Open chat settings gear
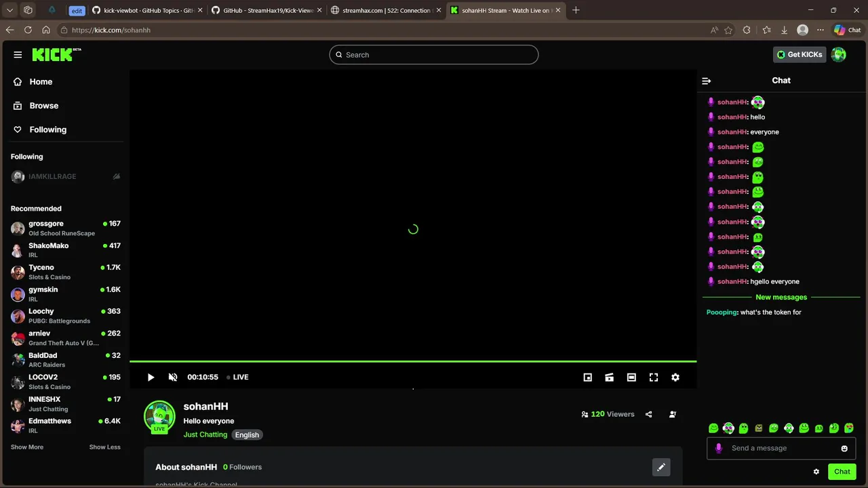The height and width of the screenshot is (488, 868). tap(816, 472)
